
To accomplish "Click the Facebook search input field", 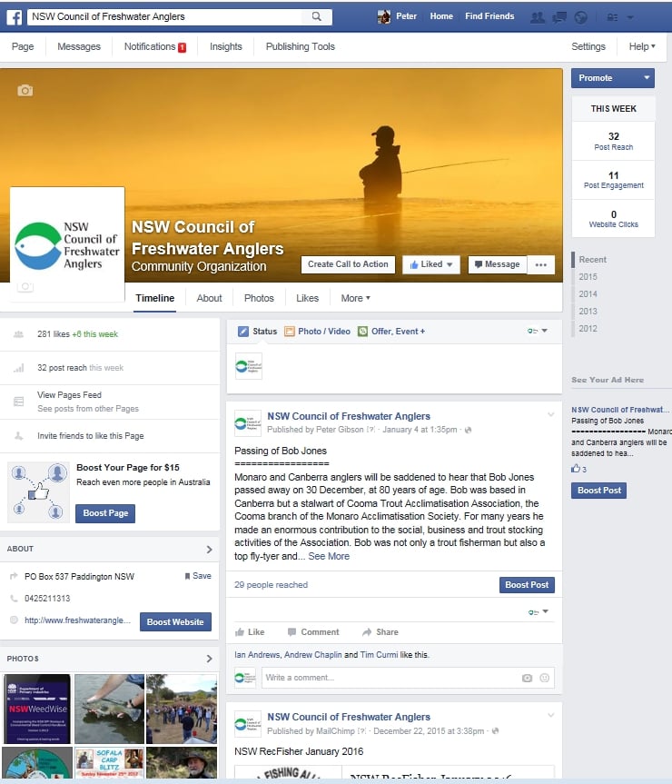I will point(165,16).
